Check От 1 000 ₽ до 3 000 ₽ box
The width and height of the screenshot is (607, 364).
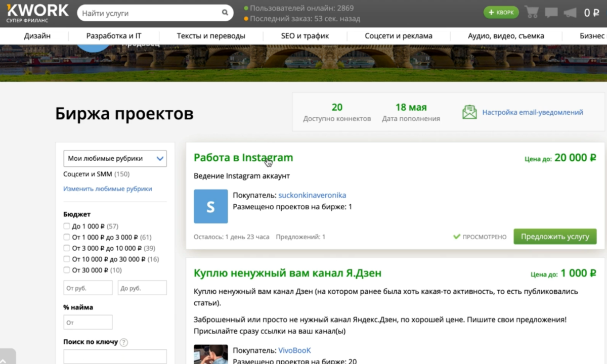coord(67,237)
